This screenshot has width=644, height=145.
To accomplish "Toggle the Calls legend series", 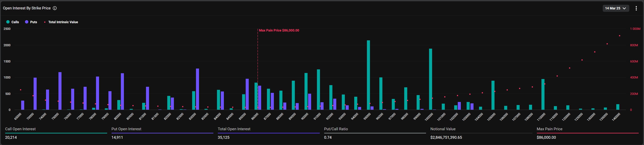I will point(13,22).
